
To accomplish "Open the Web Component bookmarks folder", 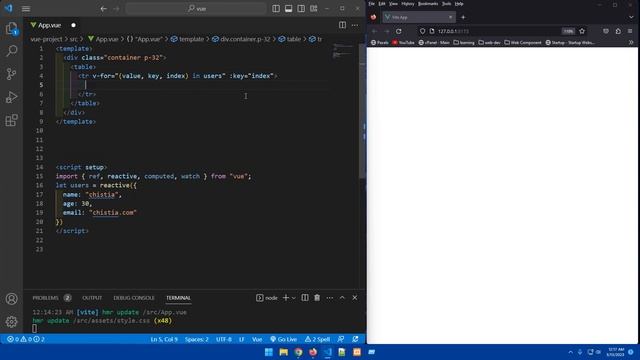I will click(523, 42).
